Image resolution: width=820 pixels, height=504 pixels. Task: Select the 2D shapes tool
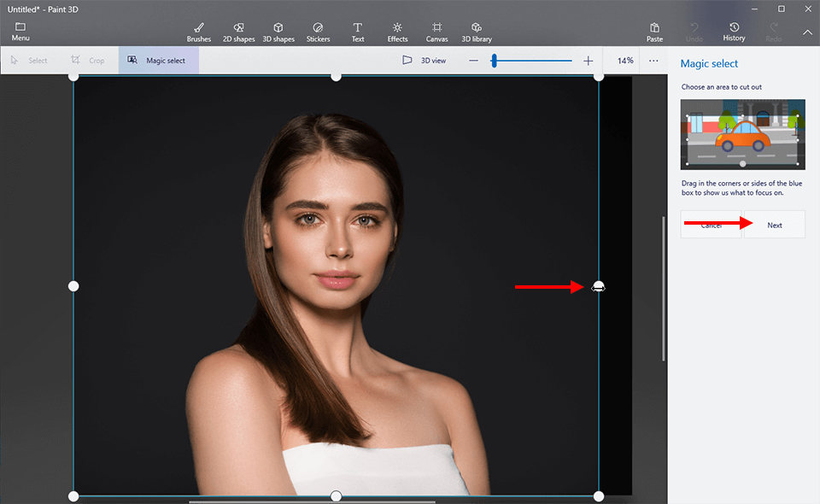tap(238, 32)
